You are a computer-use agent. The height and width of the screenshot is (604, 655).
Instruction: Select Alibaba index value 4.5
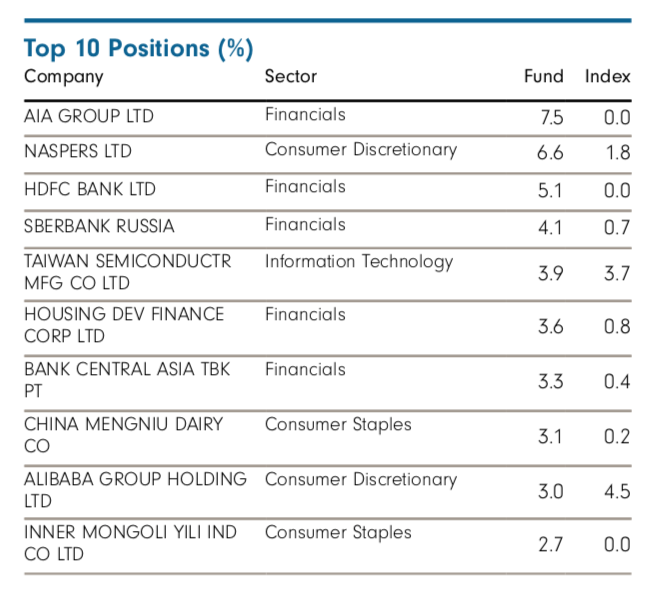tap(617, 491)
